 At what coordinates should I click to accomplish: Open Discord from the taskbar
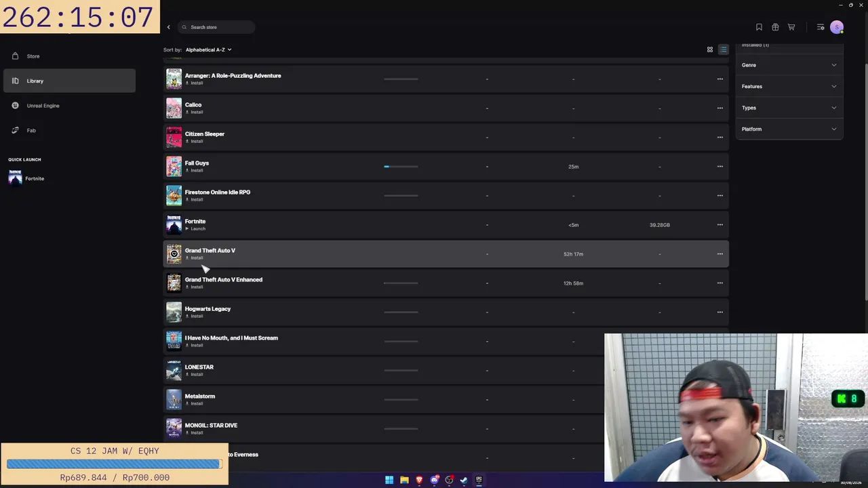[x=434, y=480]
